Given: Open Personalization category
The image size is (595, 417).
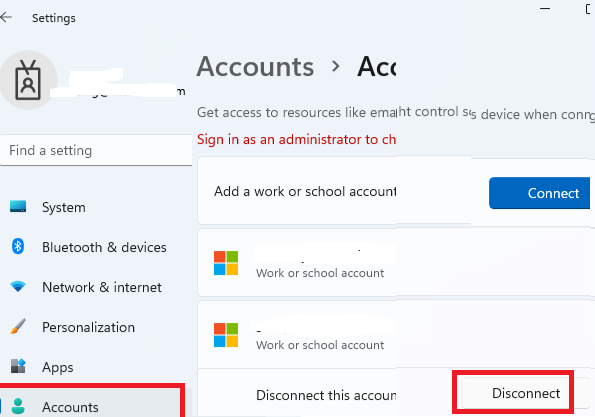Looking at the screenshot, I should 88,327.
